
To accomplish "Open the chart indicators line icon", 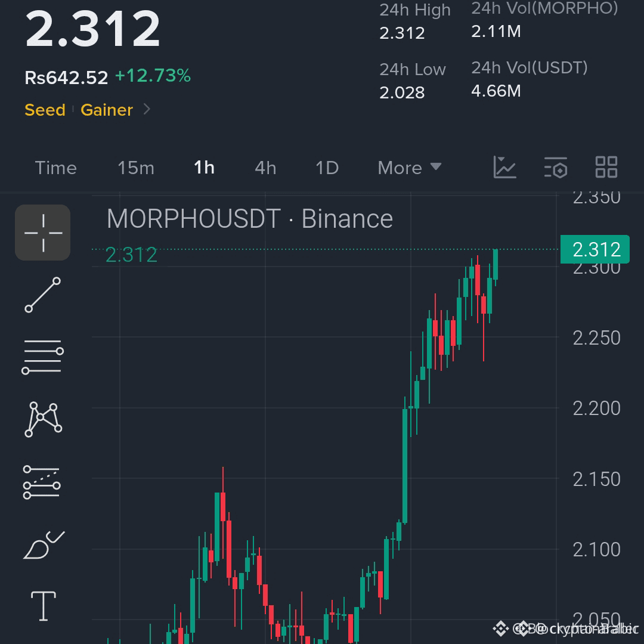I will pyautogui.click(x=505, y=167).
